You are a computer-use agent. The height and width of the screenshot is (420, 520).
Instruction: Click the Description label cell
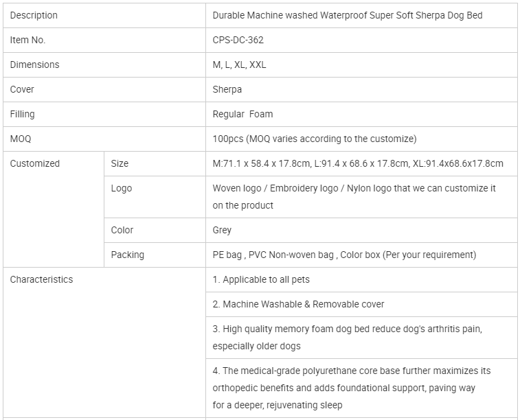(x=34, y=15)
